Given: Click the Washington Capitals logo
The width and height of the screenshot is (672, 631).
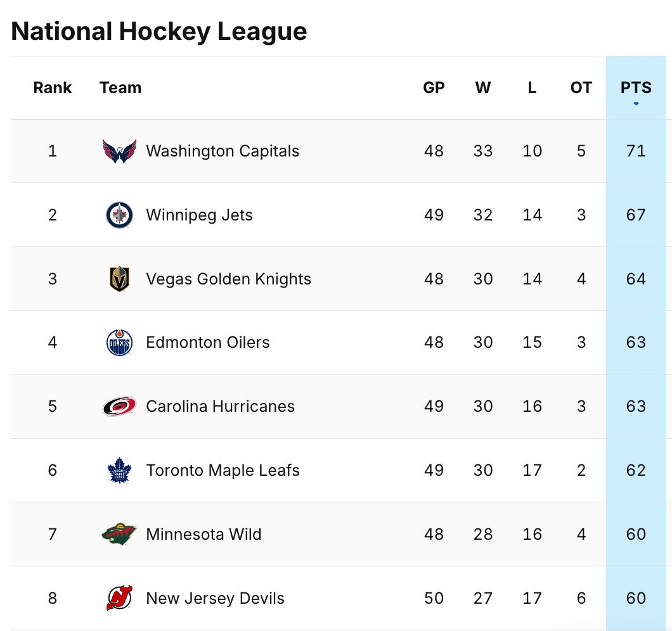Looking at the screenshot, I should point(119,151).
